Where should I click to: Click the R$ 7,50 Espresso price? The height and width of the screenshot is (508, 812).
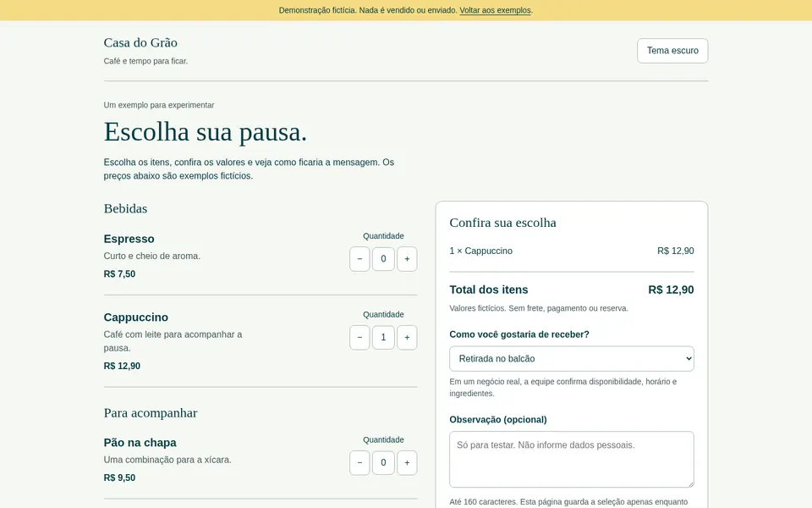(119, 273)
